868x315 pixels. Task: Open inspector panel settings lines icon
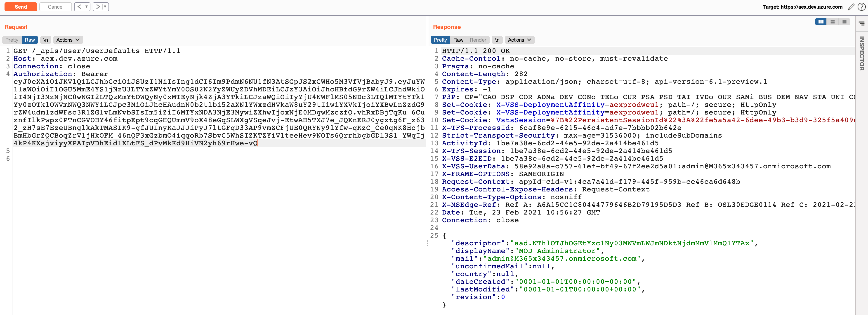point(862,23)
